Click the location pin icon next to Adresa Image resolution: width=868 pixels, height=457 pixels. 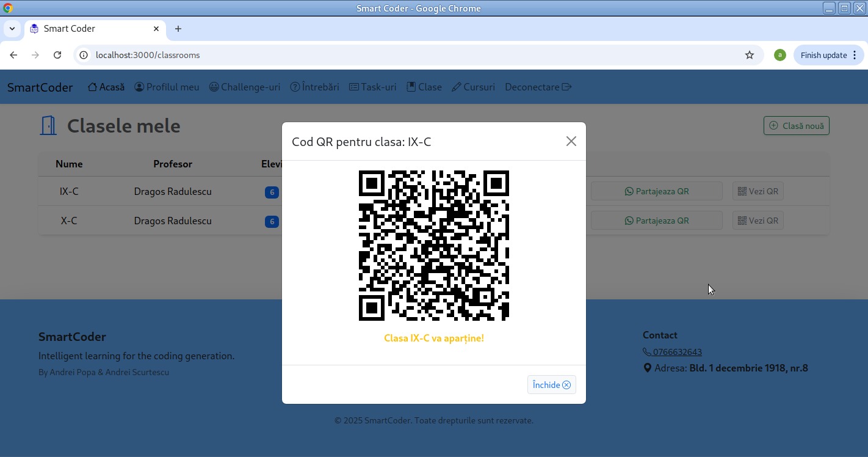[x=647, y=368]
